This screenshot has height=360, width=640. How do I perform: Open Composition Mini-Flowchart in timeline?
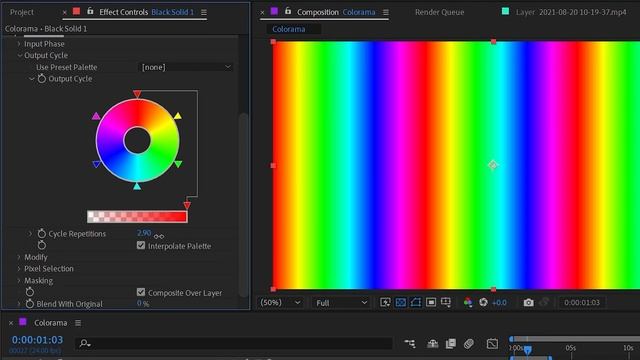409,344
